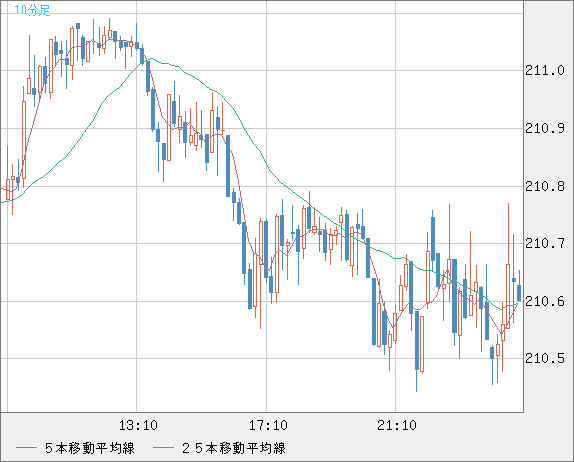Click the 13:10 time axis label
The image size is (574, 462).
click(x=138, y=425)
